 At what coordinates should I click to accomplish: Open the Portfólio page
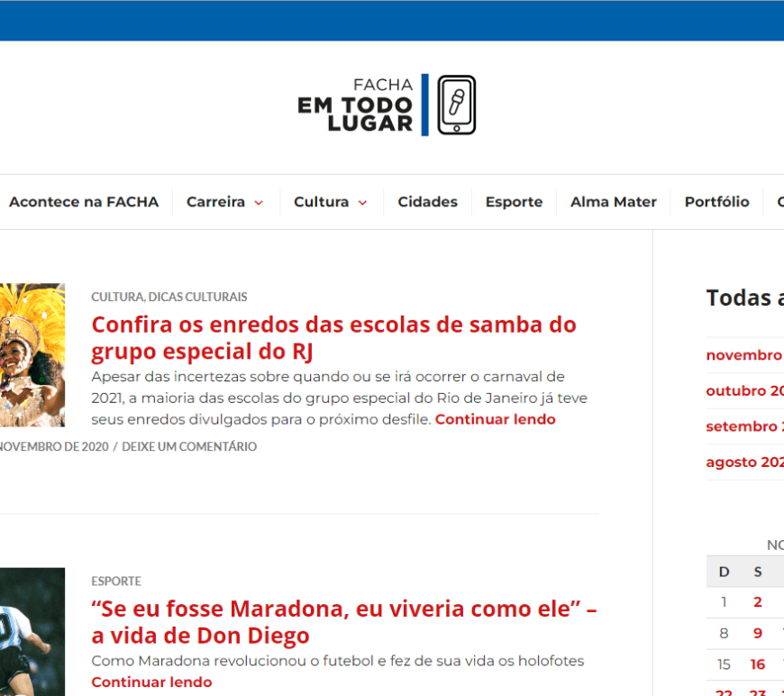(716, 202)
